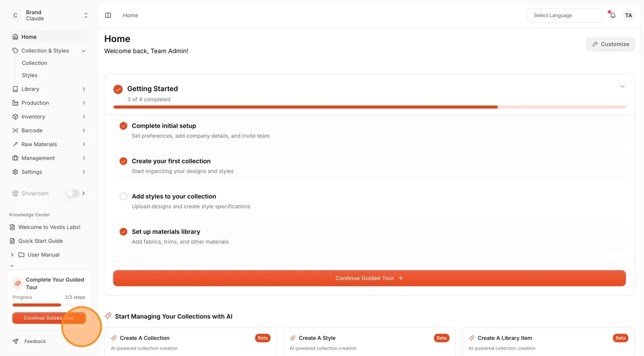Screen dimensions: 644x356
Task: Go to Home in the sidebar
Action: point(49,37)
